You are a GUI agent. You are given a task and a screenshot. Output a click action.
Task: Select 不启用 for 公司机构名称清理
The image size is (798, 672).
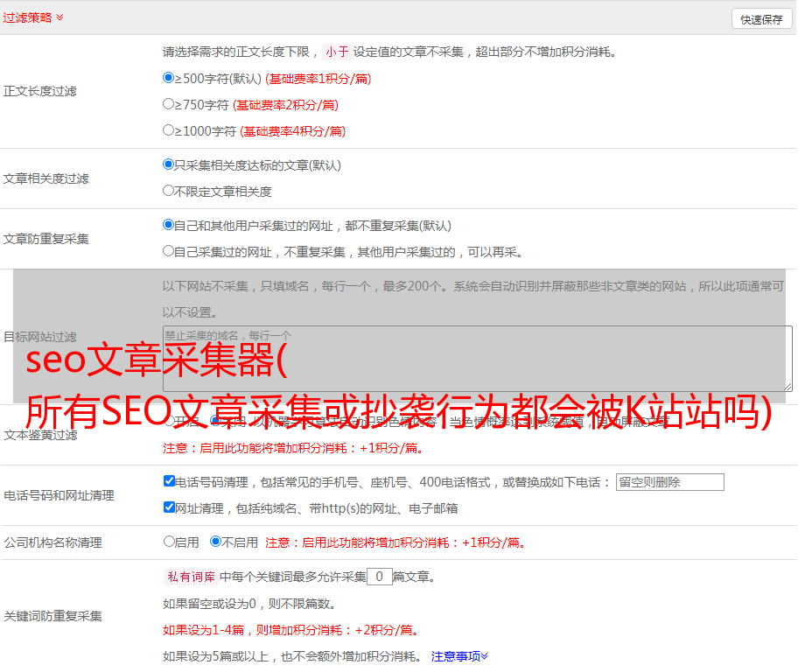click(215, 542)
